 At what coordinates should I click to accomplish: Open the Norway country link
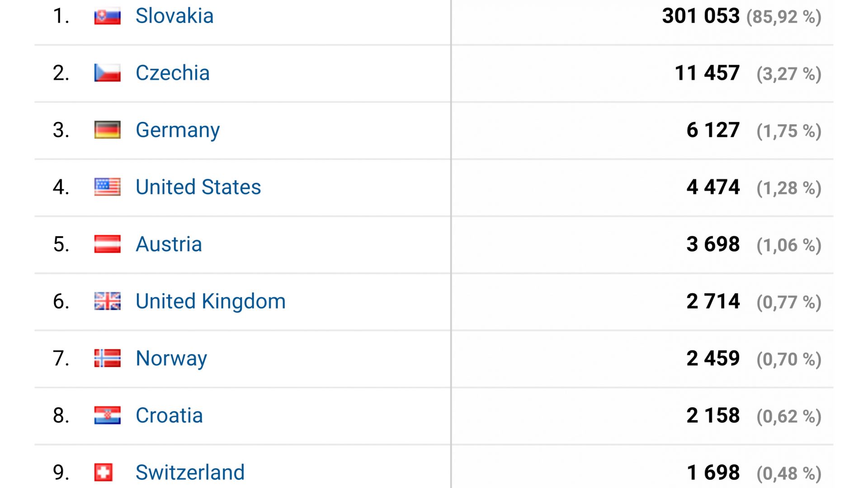[x=171, y=358]
